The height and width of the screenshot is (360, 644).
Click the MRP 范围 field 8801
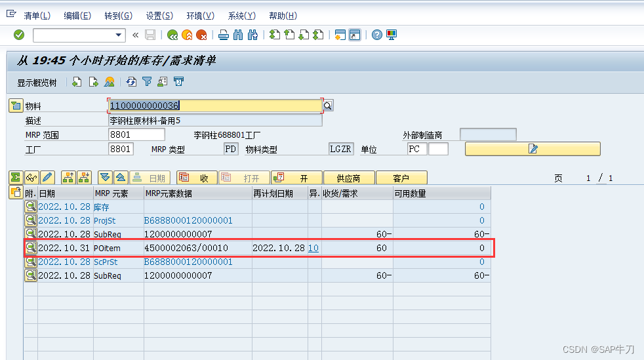point(137,134)
